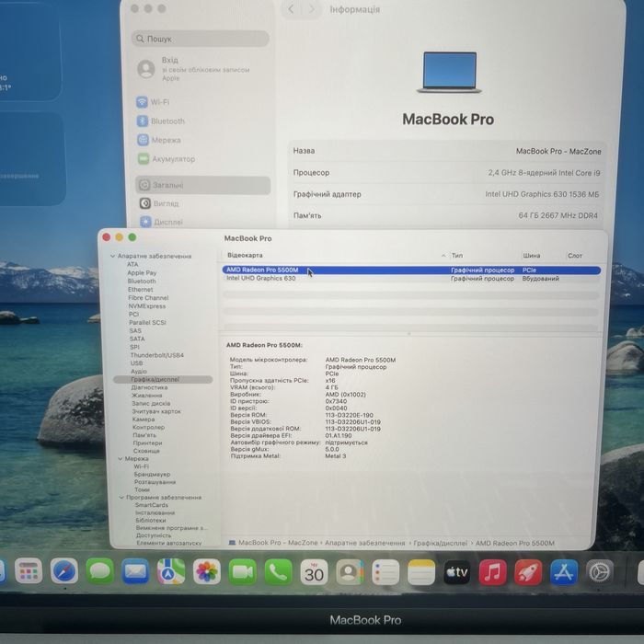This screenshot has height=644, width=644.
Task: Select Ethernet in hardware tree
Action: (141, 290)
